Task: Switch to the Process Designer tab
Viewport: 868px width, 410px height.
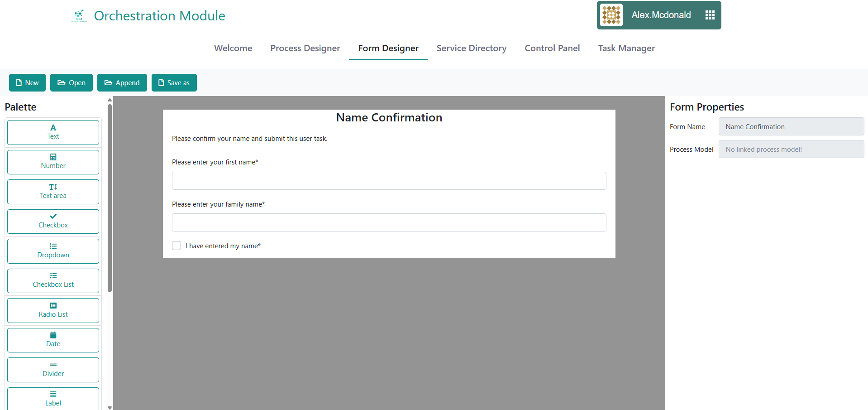Action: tap(305, 48)
